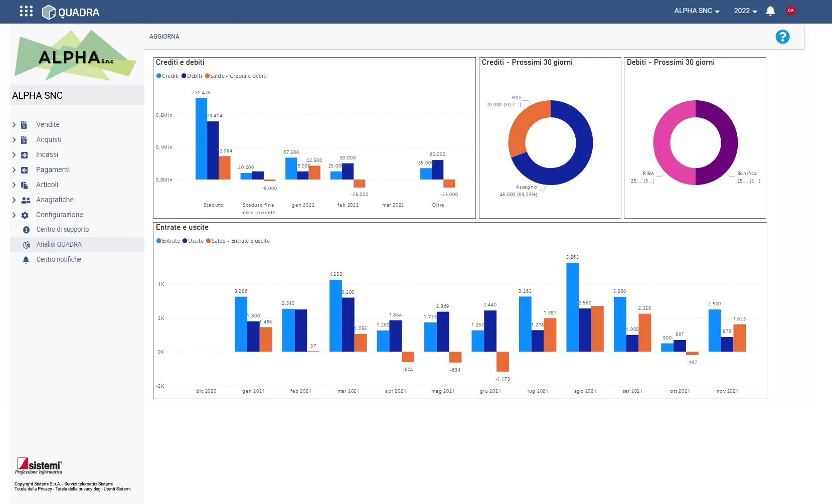Open Tutela della Privacy link

33,489
